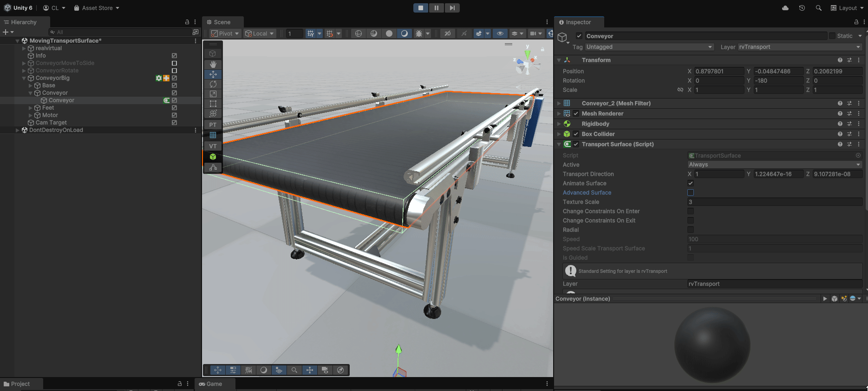Select the Hand view tool
The height and width of the screenshot is (391, 868).
pos(213,64)
